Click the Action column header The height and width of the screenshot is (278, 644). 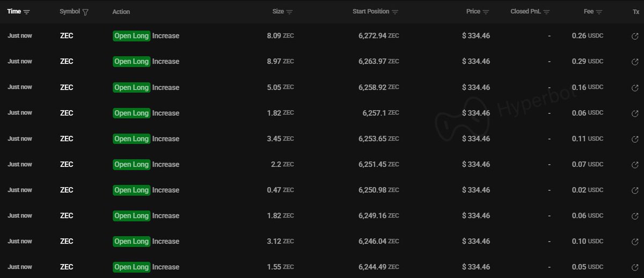tap(121, 12)
